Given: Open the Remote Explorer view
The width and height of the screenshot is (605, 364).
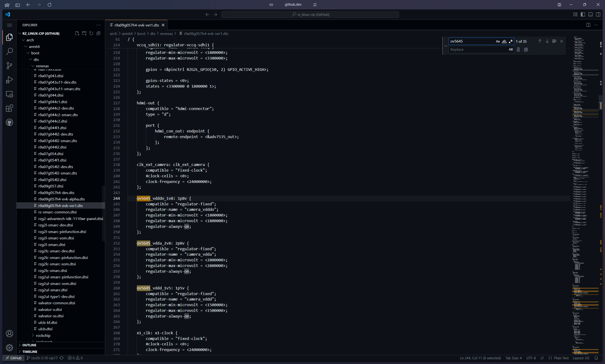Looking at the screenshot, I should [x=9, y=94].
